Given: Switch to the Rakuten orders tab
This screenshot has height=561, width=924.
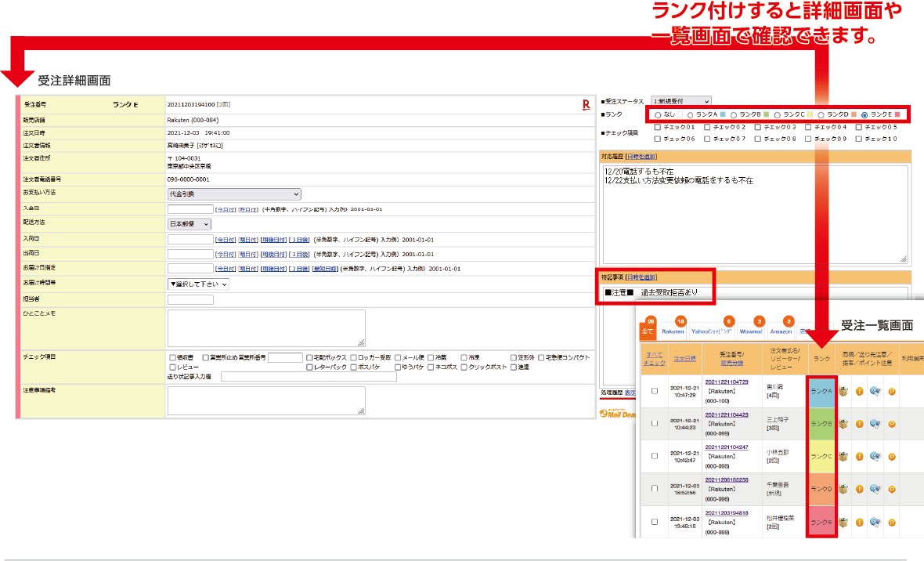Looking at the screenshot, I should pyautogui.click(x=673, y=331).
